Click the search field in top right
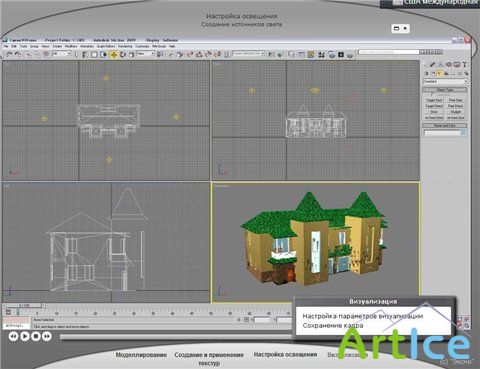Screen dimensions: 480x369 389,52
